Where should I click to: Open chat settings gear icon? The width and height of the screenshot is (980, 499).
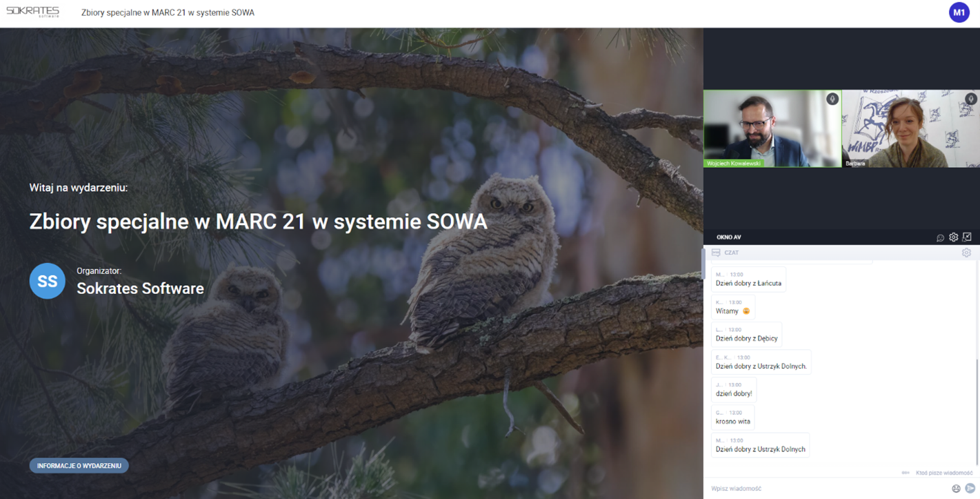[966, 253]
